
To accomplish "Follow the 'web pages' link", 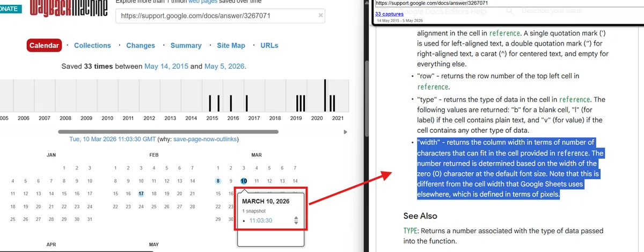I will tap(202, 2).
